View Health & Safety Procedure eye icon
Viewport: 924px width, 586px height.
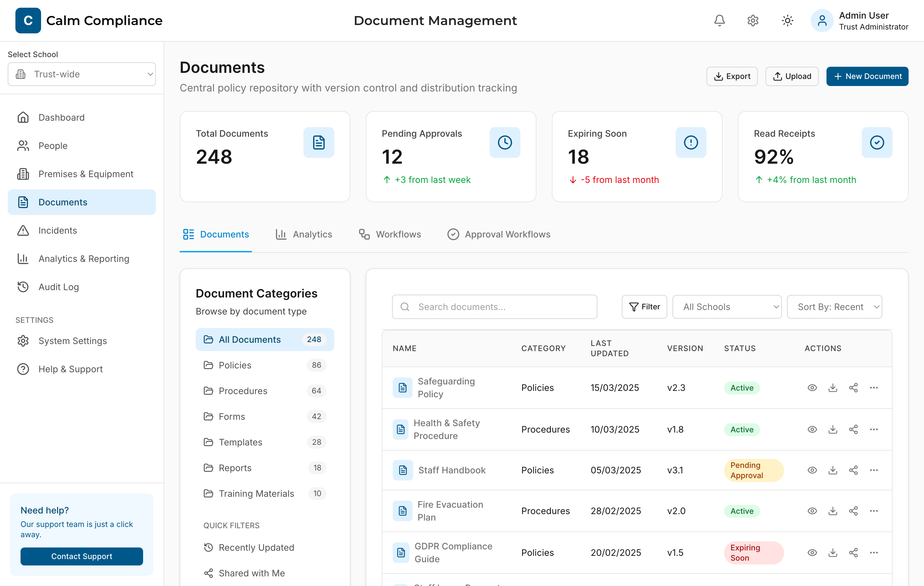pos(812,429)
